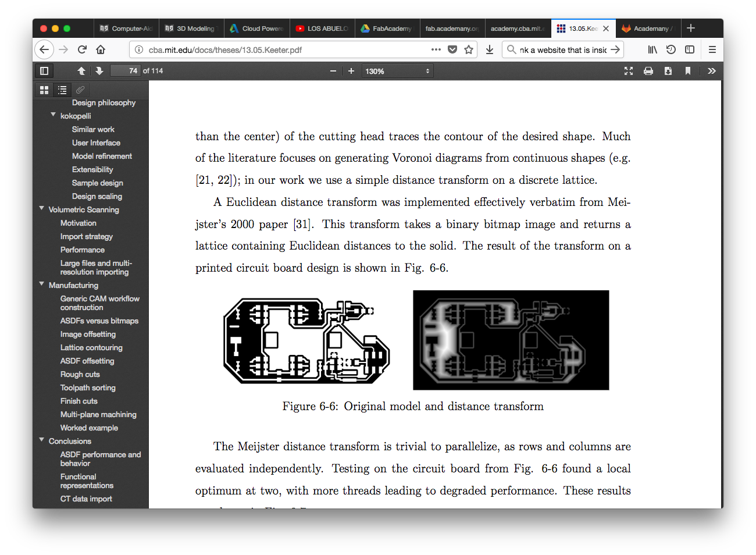Collapse the kokopelli outline section
The height and width of the screenshot is (555, 756).
53,115
